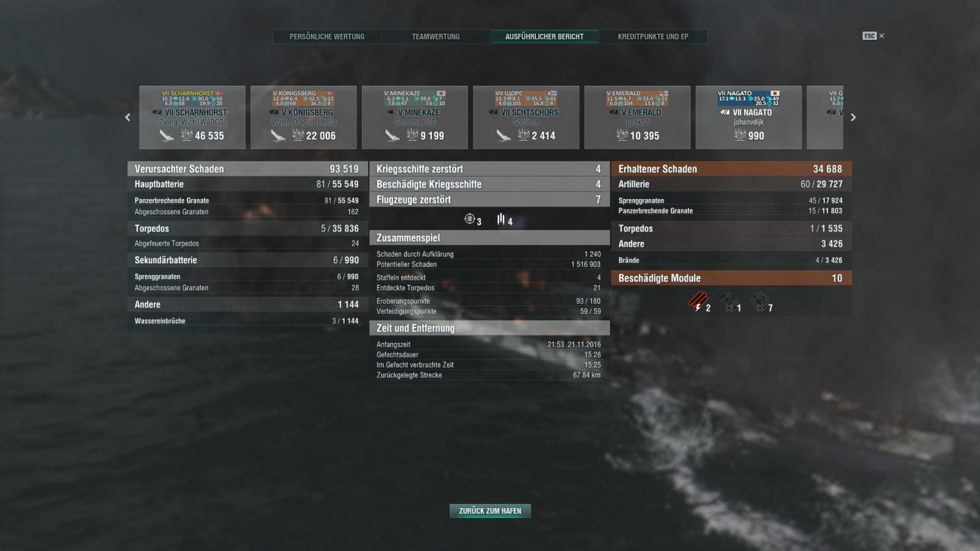Switch to the Teamwertung tab

click(x=435, y=37)
